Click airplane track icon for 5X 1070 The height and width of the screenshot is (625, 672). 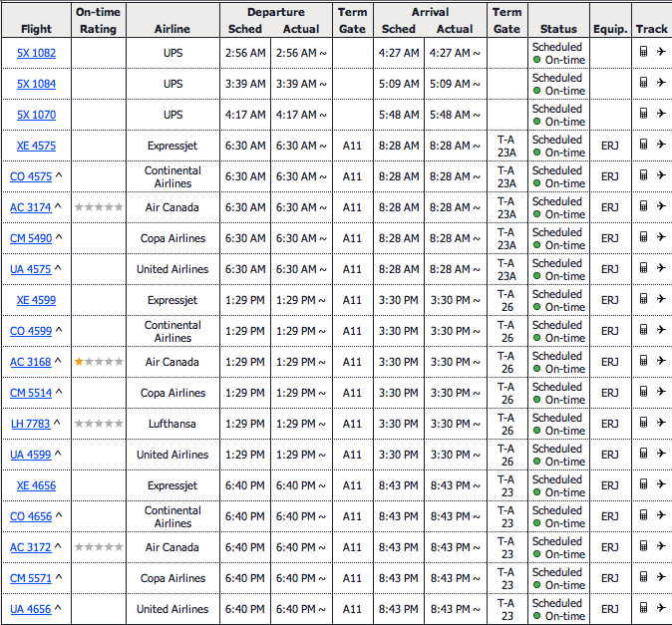pyautogui.click(x=661, y=113)
